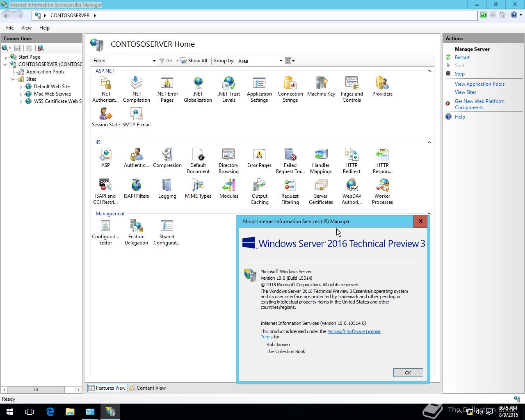This screenshot has width=525, height=420.
Task: Open Feature Delegation
Action: pyautogui.click(x=136, y=232)
